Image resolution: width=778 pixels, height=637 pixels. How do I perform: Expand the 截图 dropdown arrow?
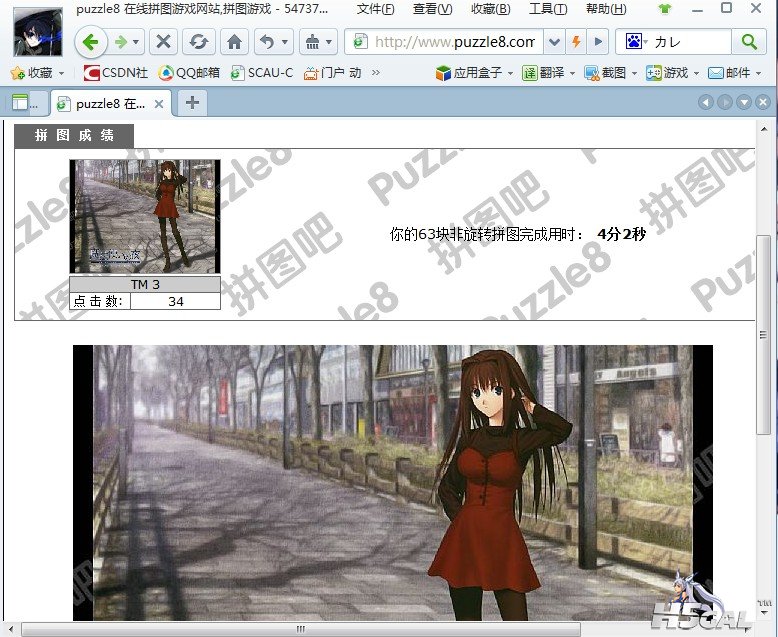click(x=634, y=73)
